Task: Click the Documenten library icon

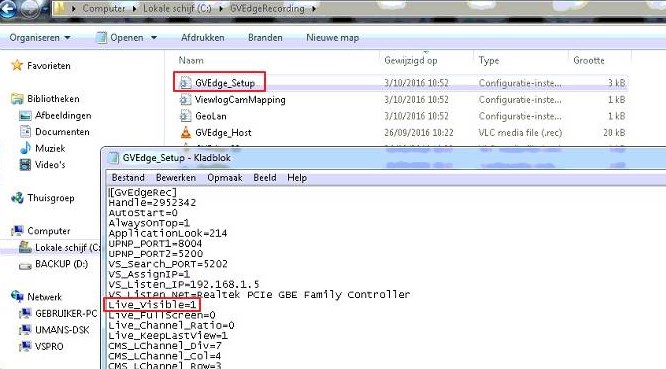Action: point(25,132)
